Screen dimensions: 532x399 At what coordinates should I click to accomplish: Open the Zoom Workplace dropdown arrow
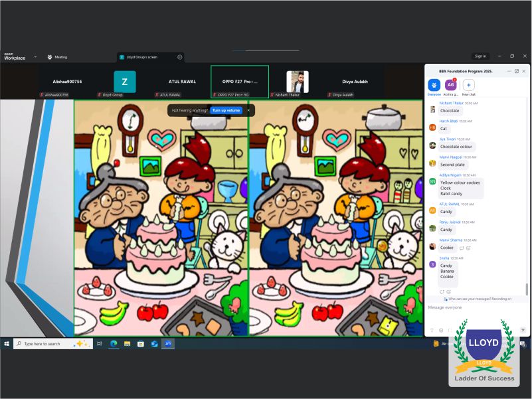tap(35, 56)
